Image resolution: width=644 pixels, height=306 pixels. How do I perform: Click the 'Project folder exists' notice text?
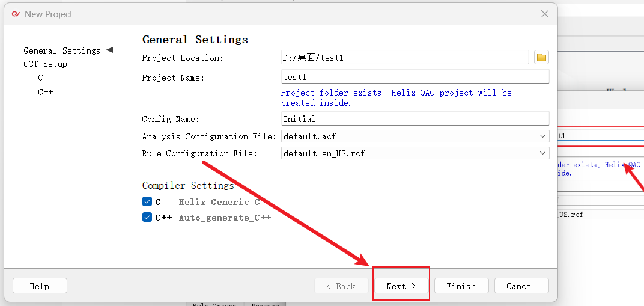pyautogui.click(x=396, y=98)
